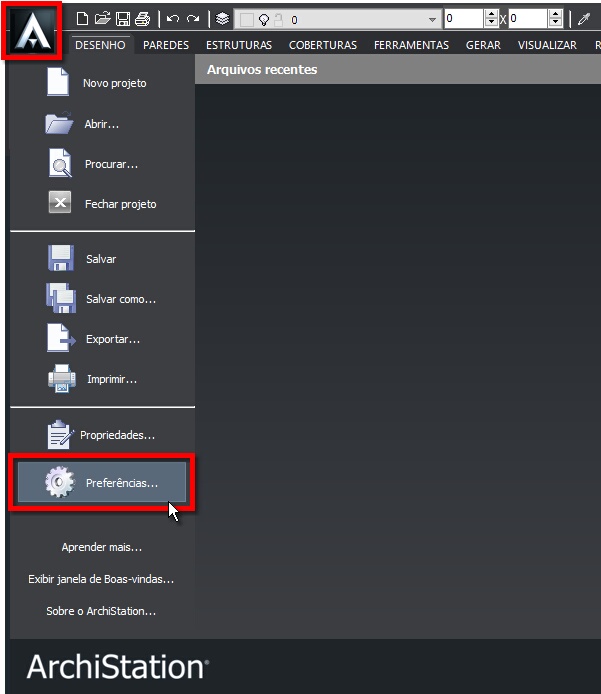601x694 pixels.
Task: Click the undo arrow icon
Action: pyautogui.click(x=173, y=19)
